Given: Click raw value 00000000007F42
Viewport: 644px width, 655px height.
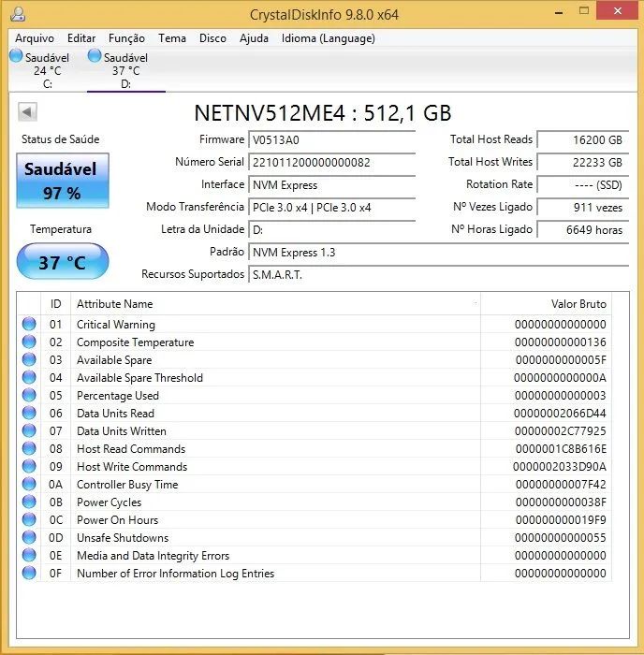Looking at the screenshot, I should [561, 485].
